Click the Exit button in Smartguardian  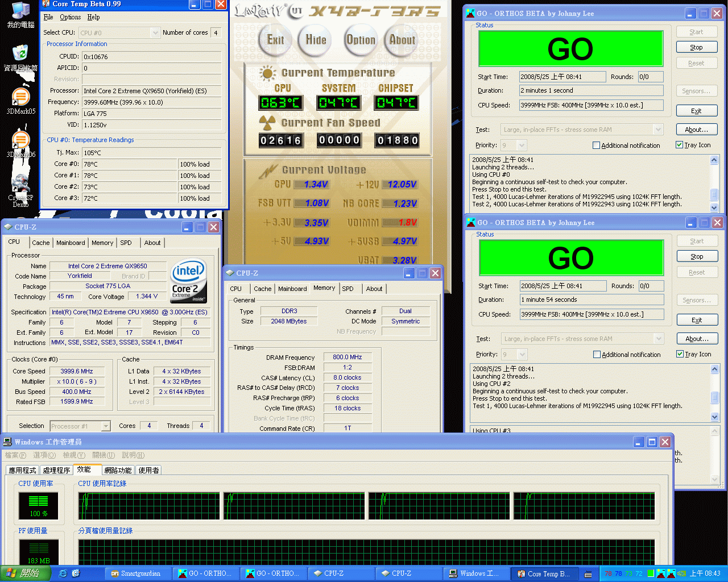tap(276, 40)
